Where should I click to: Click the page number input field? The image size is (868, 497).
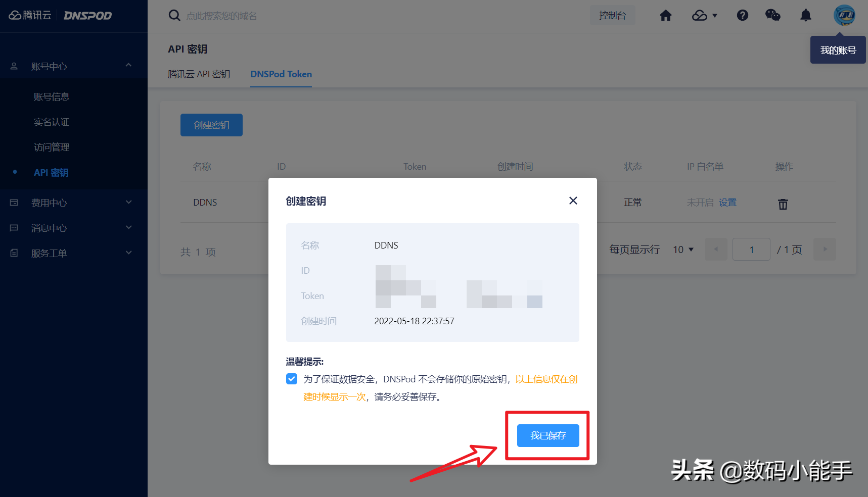(751, 249)
